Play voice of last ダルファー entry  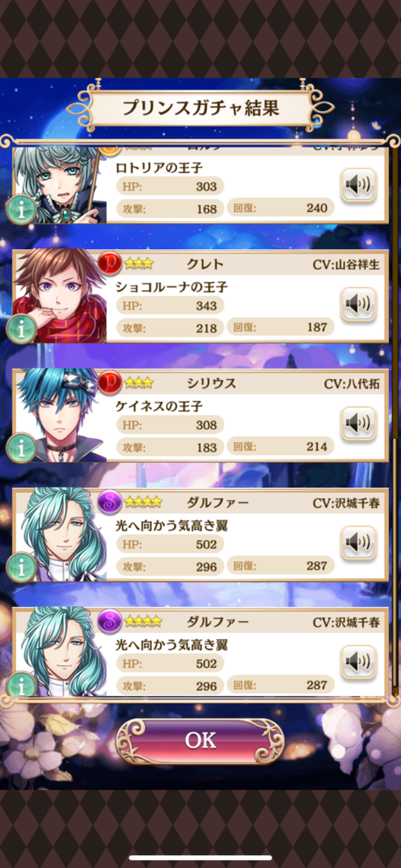[359, 661]
